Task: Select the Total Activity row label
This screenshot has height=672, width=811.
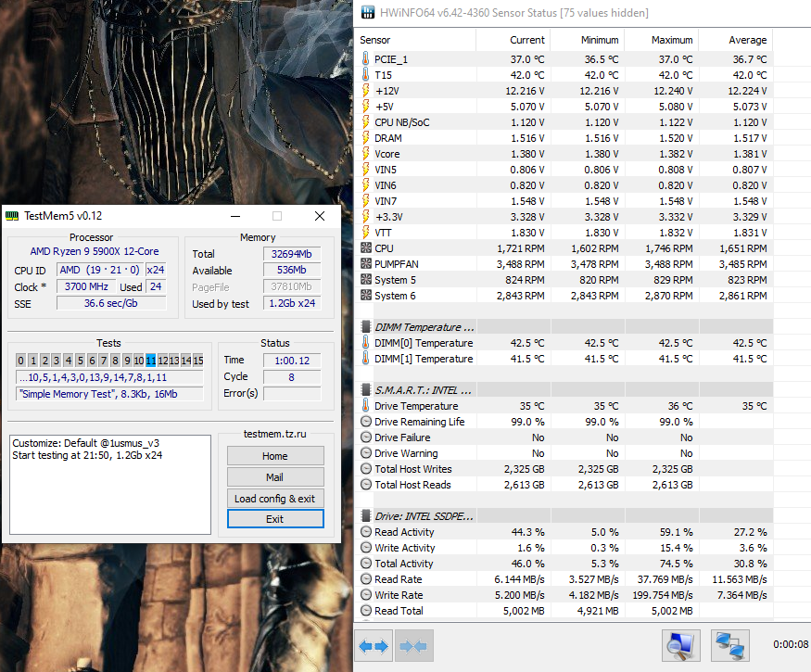Action: pos(404,564)
